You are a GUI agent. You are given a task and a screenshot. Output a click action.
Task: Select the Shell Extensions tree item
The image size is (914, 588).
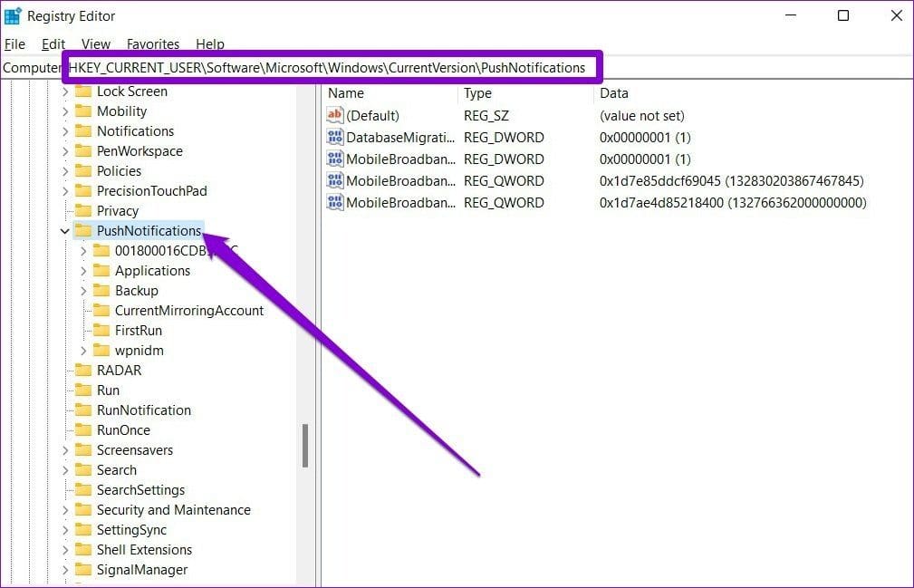pyautogui.click(x=144, y=550)
